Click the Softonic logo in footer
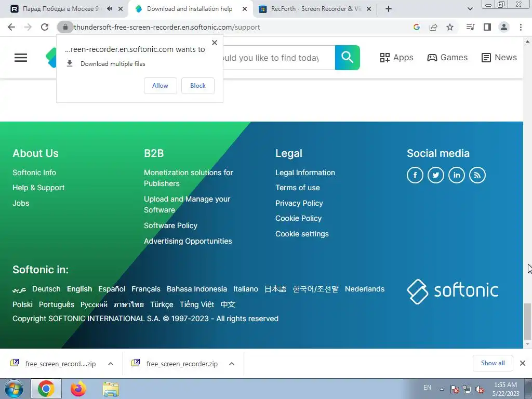The image size is (532, 399). click(x=453, y=291)
